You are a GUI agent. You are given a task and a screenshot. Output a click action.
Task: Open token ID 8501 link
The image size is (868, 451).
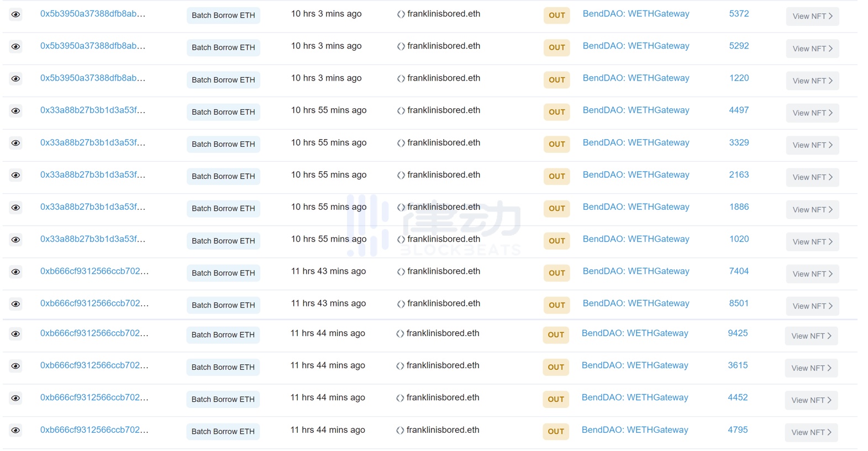[739, 304]
